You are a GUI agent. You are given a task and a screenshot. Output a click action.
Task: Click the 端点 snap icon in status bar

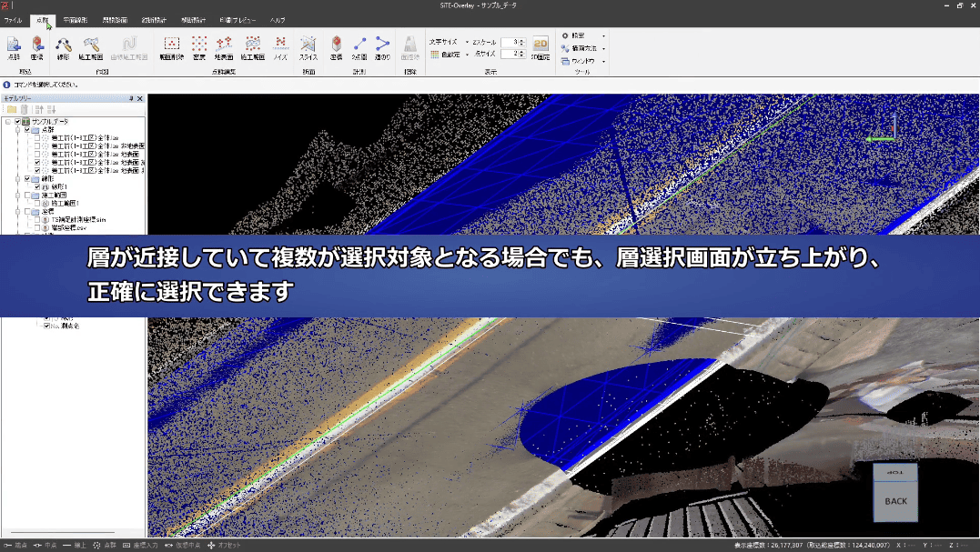coord(7,545)
